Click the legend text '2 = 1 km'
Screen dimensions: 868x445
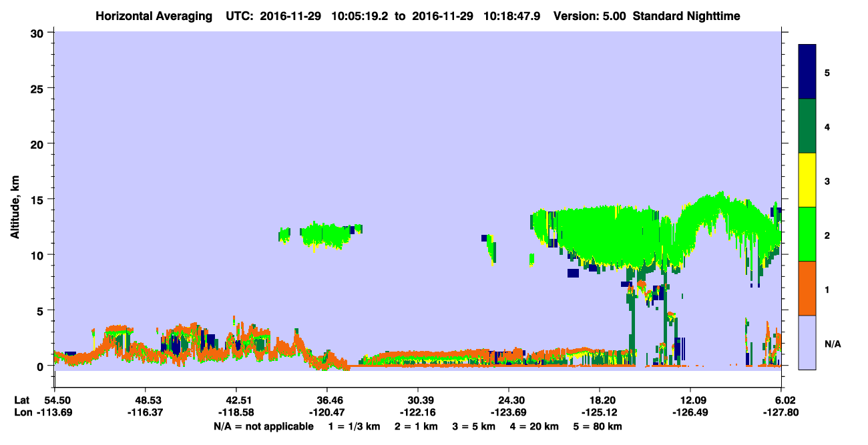(416, 426)
